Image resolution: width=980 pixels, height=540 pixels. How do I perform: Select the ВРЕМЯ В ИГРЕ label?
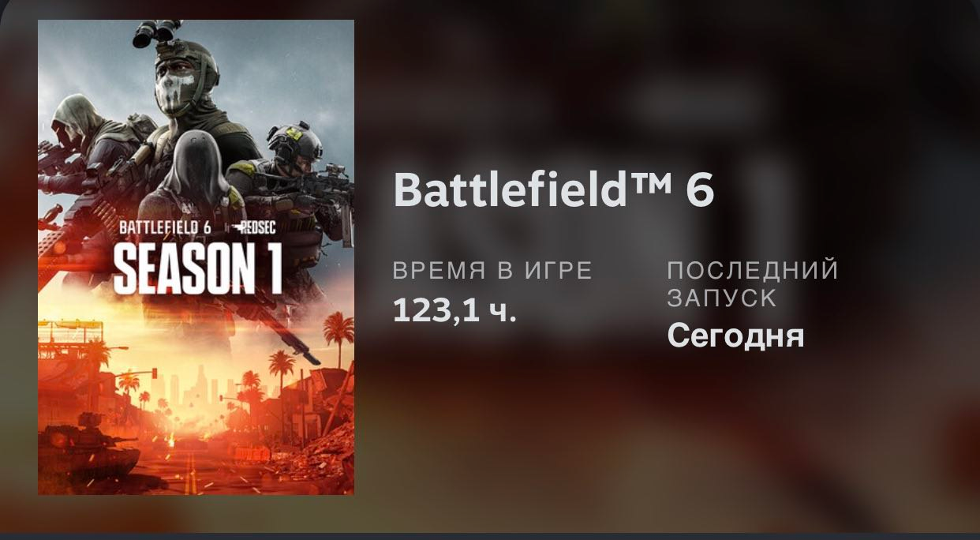(x=492, y=270)
